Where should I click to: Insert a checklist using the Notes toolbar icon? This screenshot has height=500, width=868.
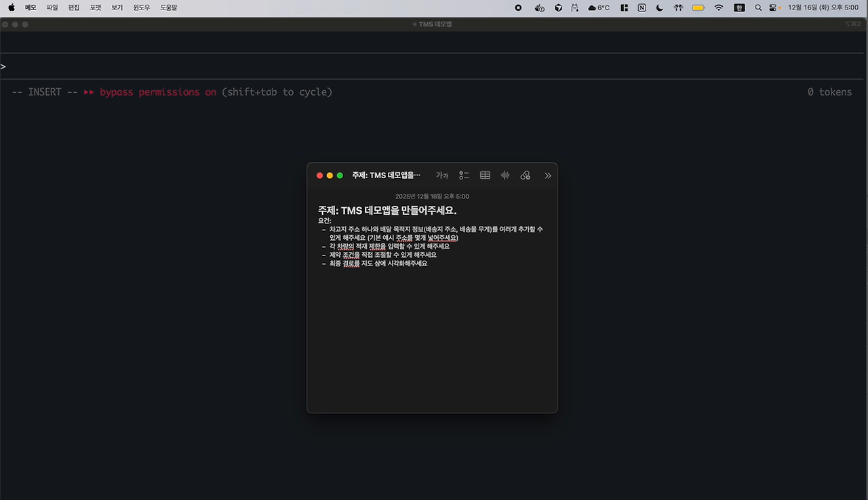[464, 175]
